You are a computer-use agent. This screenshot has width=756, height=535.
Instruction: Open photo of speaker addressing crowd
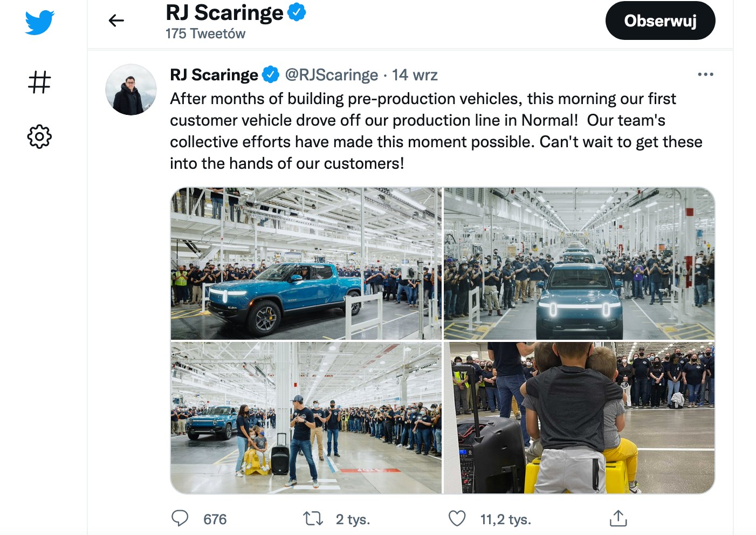(x=306, y=417)
